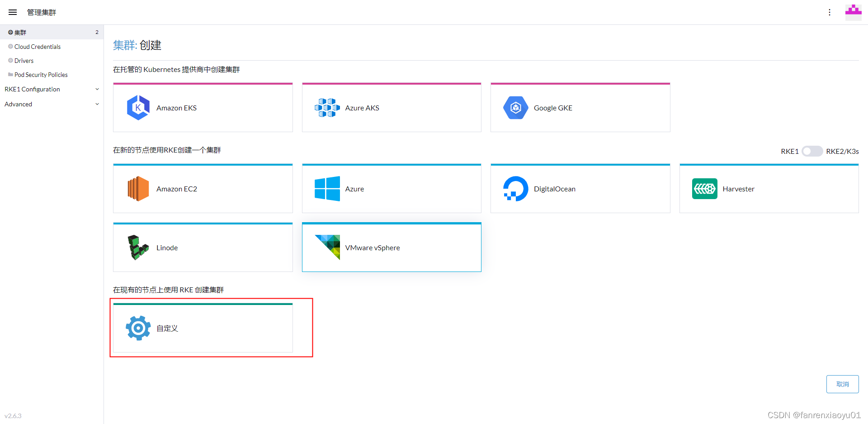Select the VMware vSphere card
Screen dimensions: 868x424
tap(392, 248)
